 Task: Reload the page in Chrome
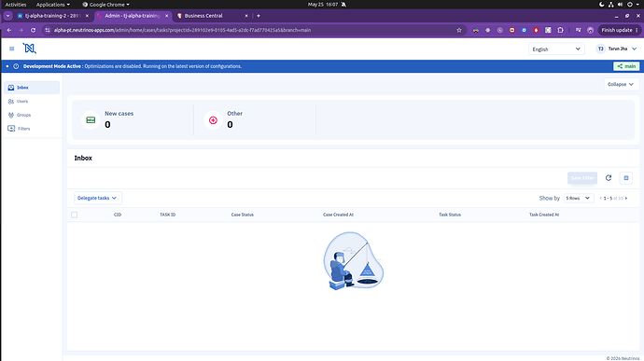point(34,30)
